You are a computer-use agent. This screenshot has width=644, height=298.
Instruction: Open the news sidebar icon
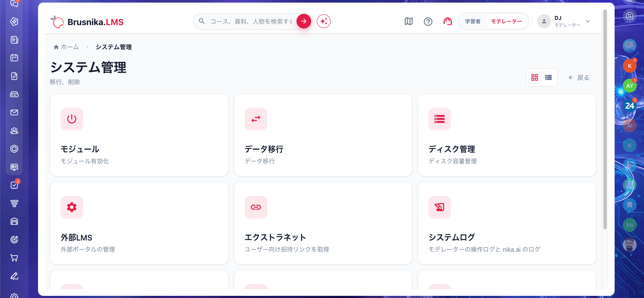pyautogui.click(x=14, y=40)
